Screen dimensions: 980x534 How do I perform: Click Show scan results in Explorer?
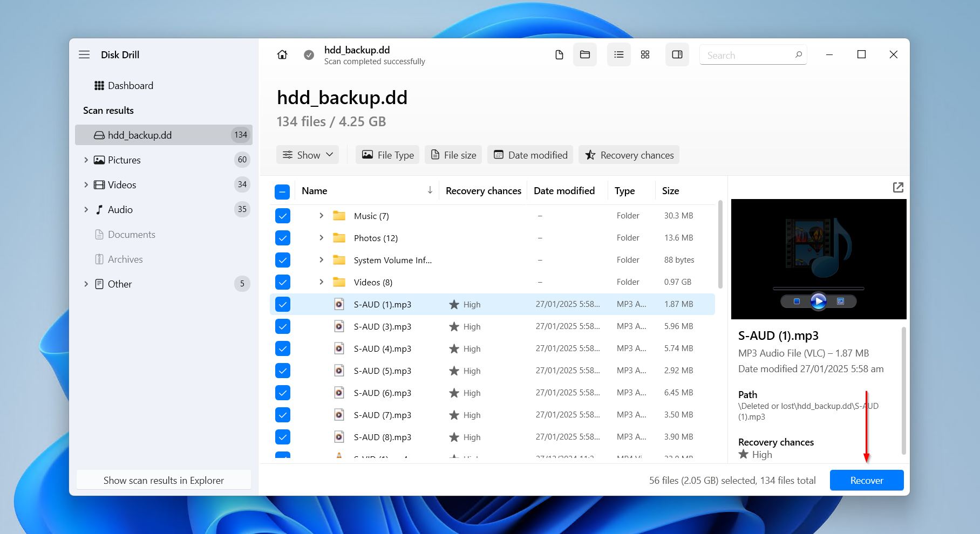tap(164, 480)
